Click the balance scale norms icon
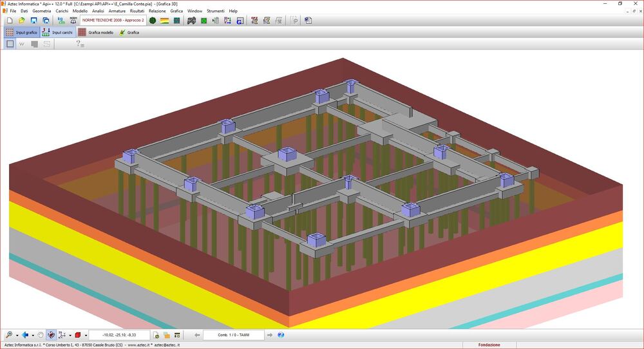This screenshot has width=644, height=349. click(73, 20)
